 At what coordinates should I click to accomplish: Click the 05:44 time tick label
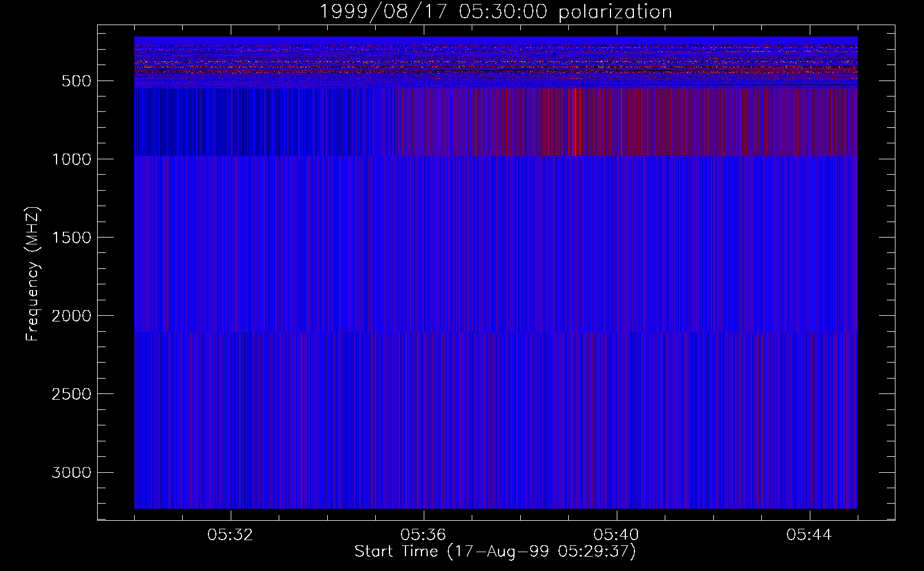pos(809,535)
